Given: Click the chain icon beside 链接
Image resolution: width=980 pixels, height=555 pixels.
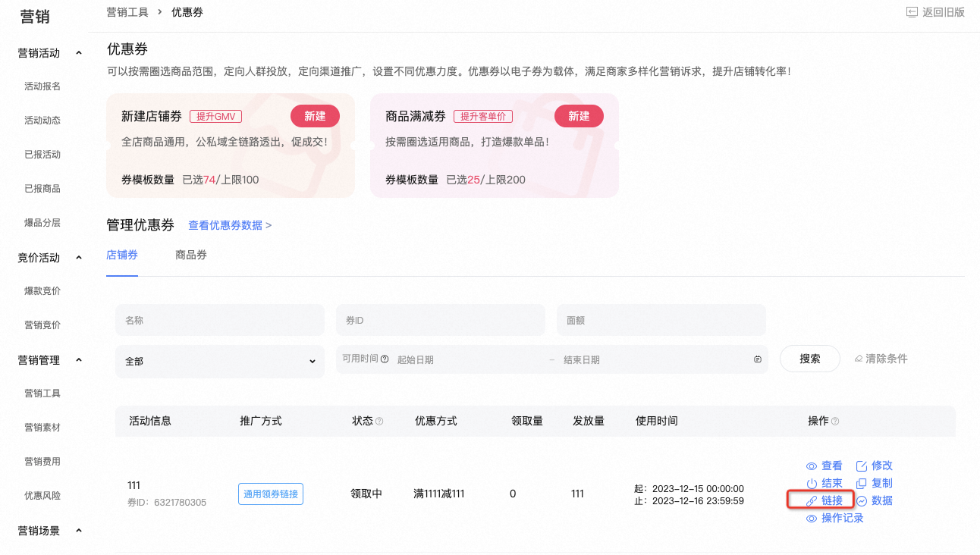Looking at the screenshot, I should (x=812, y=501).
